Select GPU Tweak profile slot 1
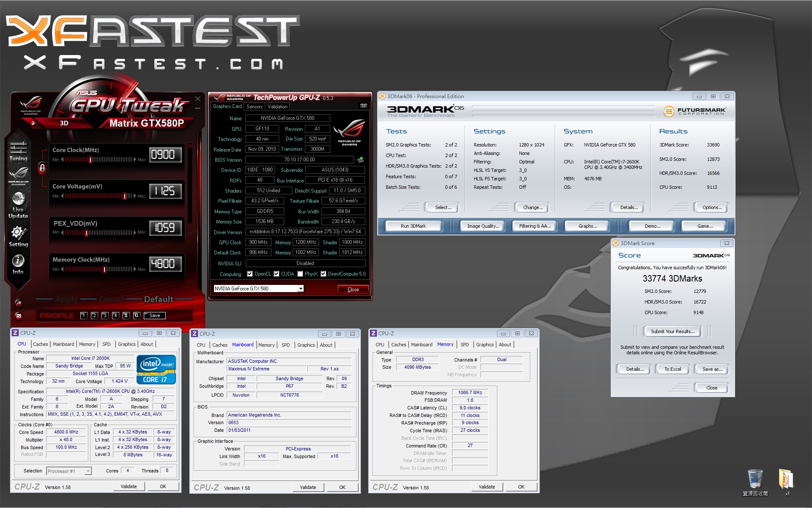 coord(84,315)
